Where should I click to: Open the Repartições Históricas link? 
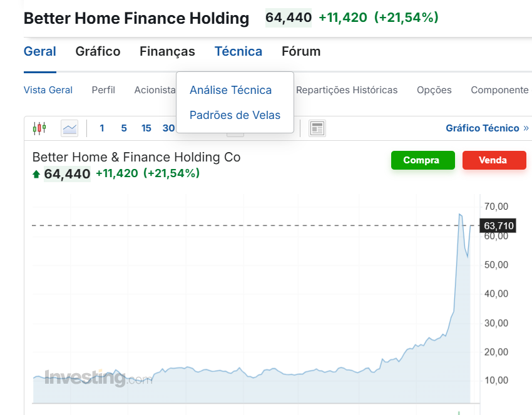(x=347, y=90)
